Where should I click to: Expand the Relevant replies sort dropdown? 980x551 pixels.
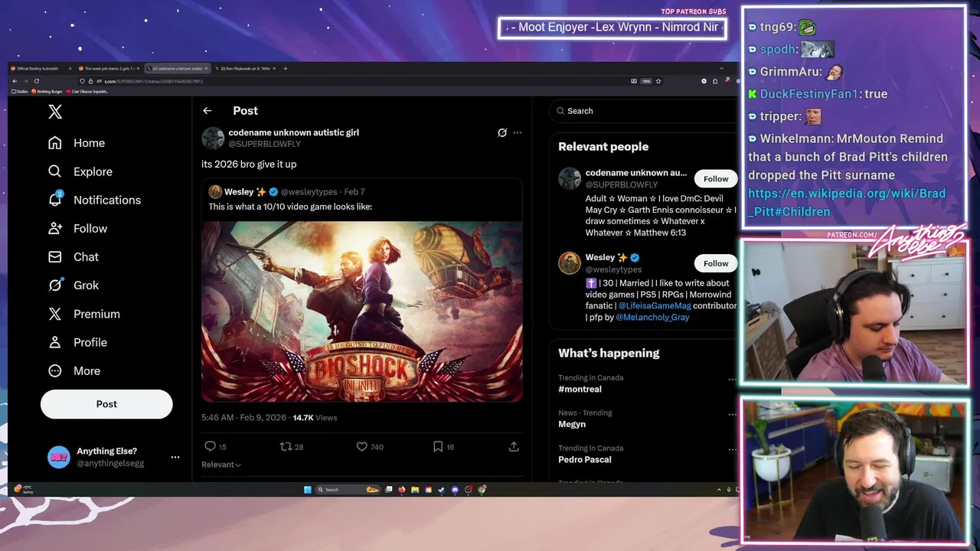click(x=221, y=465)
